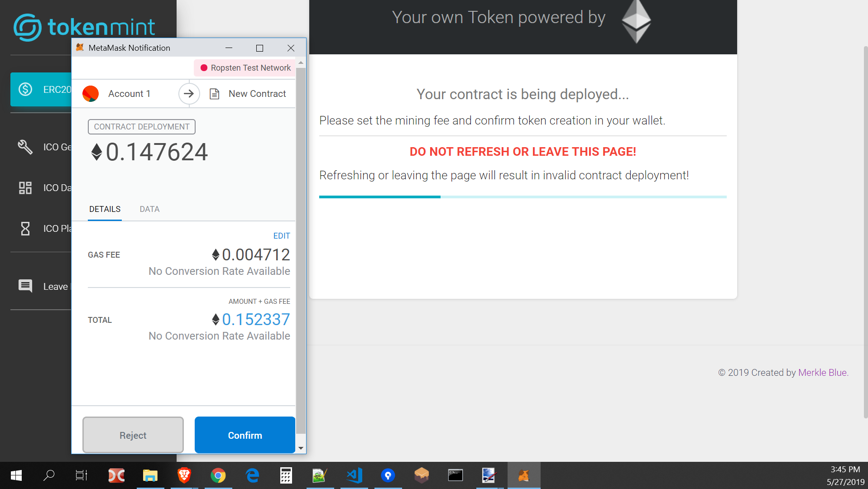Viewport: 868px width, 489px height.
Task: Switch to the DATA tab
Action: coord(149,209)
